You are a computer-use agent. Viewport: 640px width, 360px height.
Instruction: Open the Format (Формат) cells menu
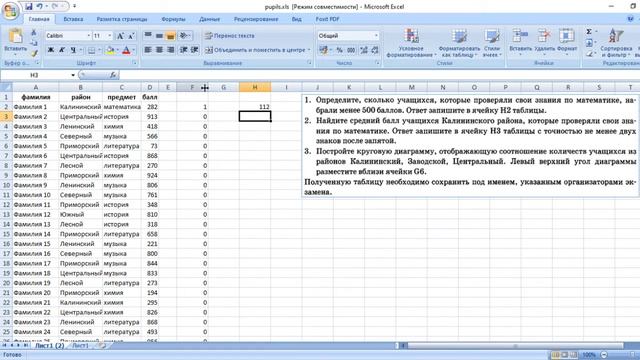(x=567, y=41)
